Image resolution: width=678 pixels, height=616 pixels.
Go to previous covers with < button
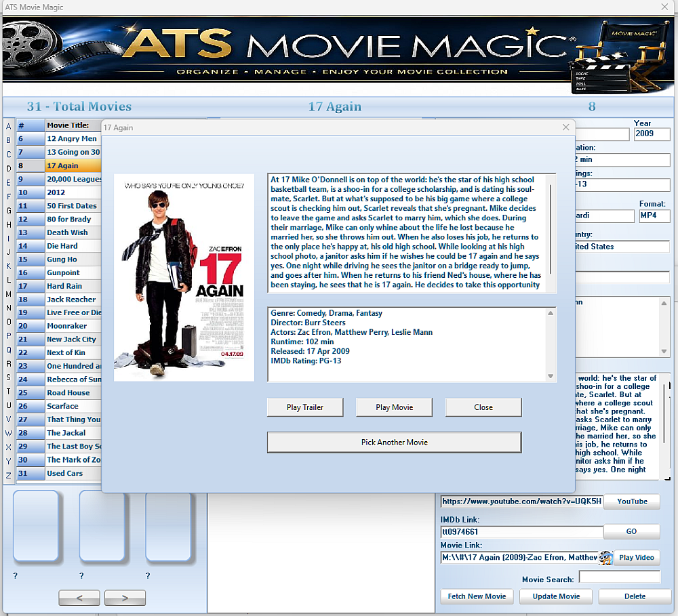click(79, 598)
